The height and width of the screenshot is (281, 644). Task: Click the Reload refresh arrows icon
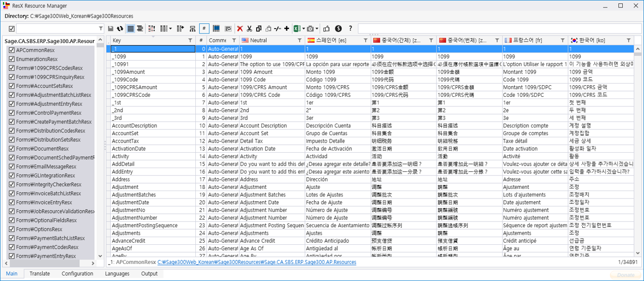120,29
